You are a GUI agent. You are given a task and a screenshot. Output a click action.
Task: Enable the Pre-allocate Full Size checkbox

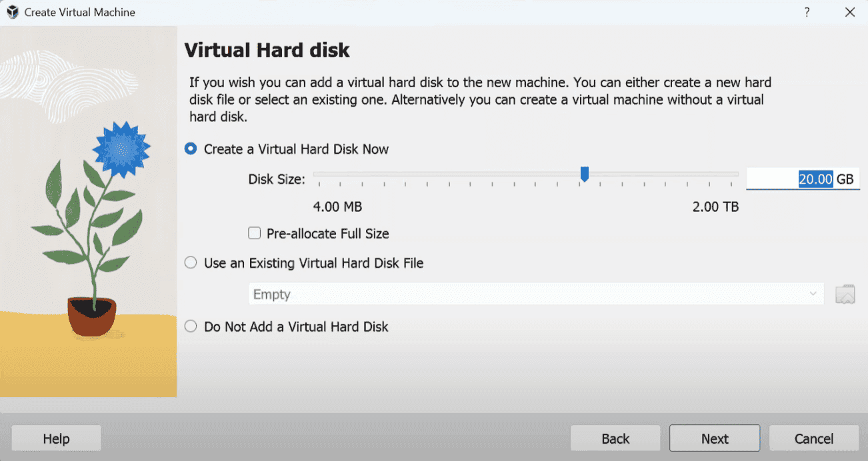coord(254,233)
